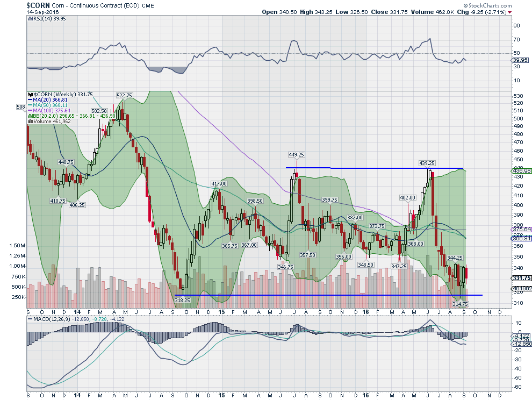Click the MA(100) purple legend line
532x400 pixels.
(x=30, y=111)
